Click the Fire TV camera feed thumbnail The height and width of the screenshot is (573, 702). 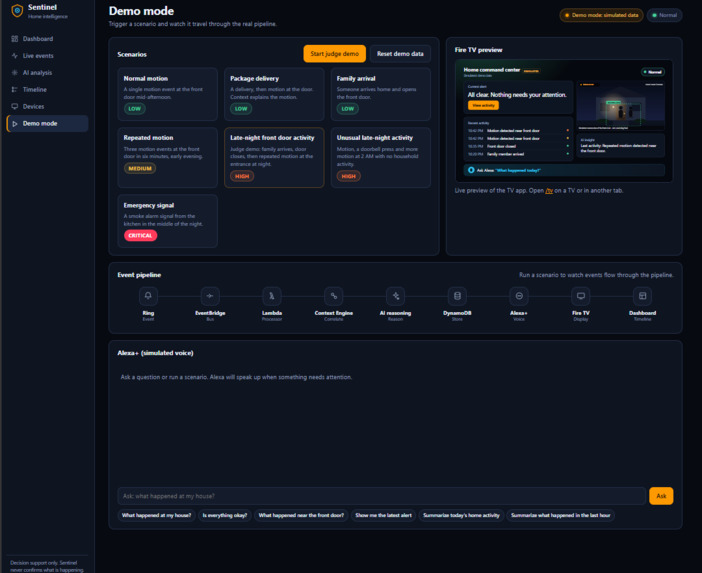coord(621,106)
